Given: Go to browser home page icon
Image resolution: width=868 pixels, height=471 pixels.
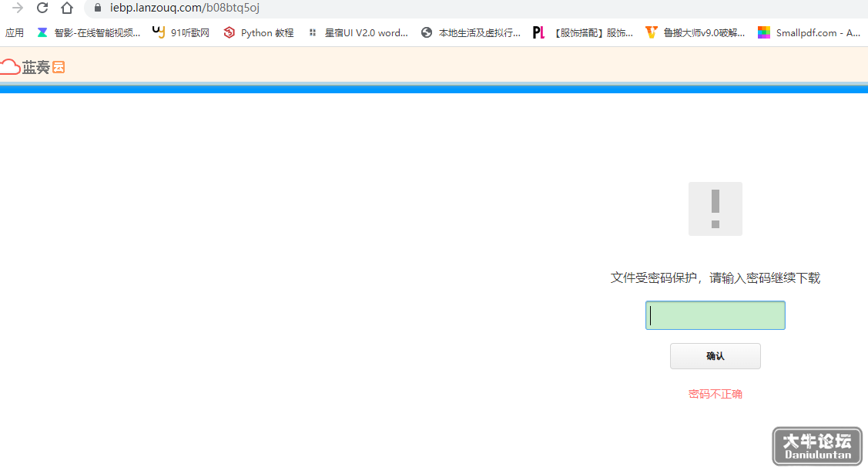Looking at the screenshot, I should pyautogui.click(x=67, y=8).
